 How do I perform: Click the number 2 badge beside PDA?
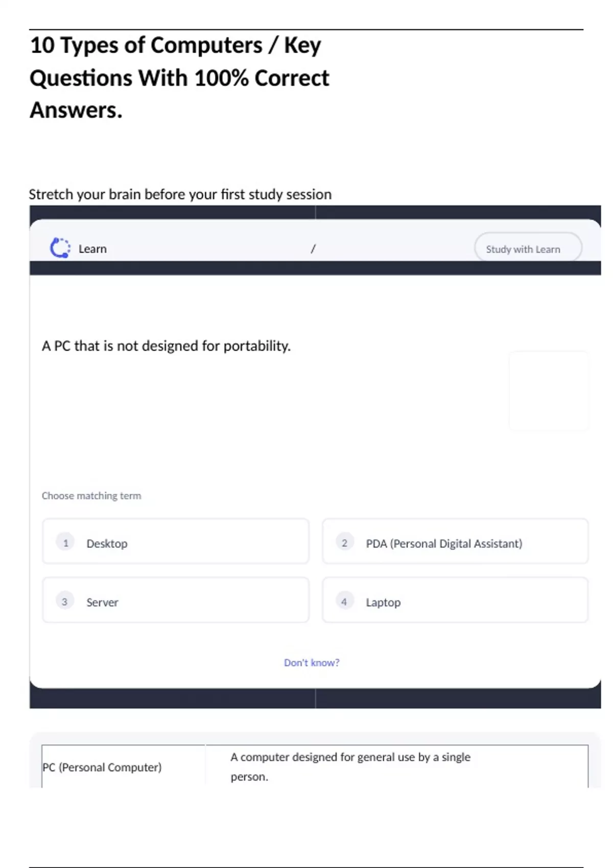(344, 542)
